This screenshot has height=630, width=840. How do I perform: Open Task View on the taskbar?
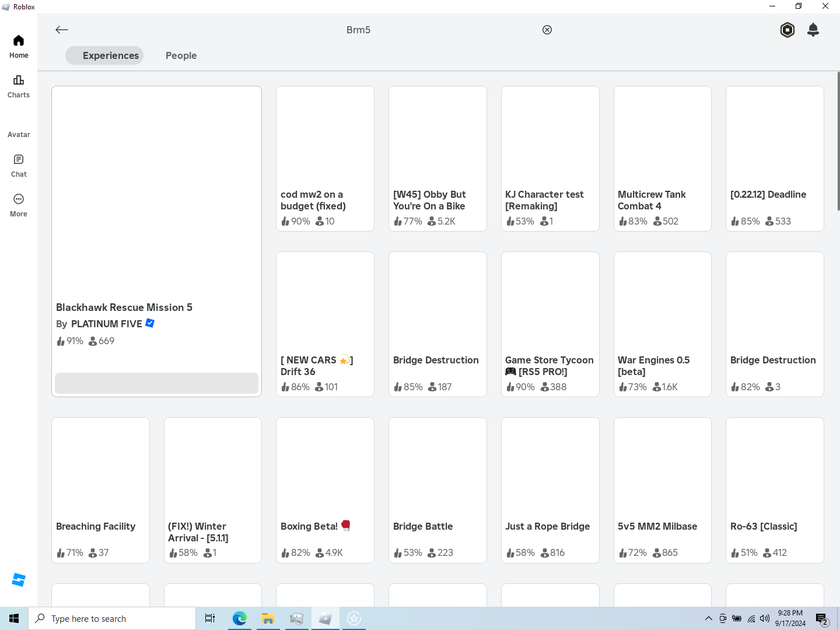210,618
